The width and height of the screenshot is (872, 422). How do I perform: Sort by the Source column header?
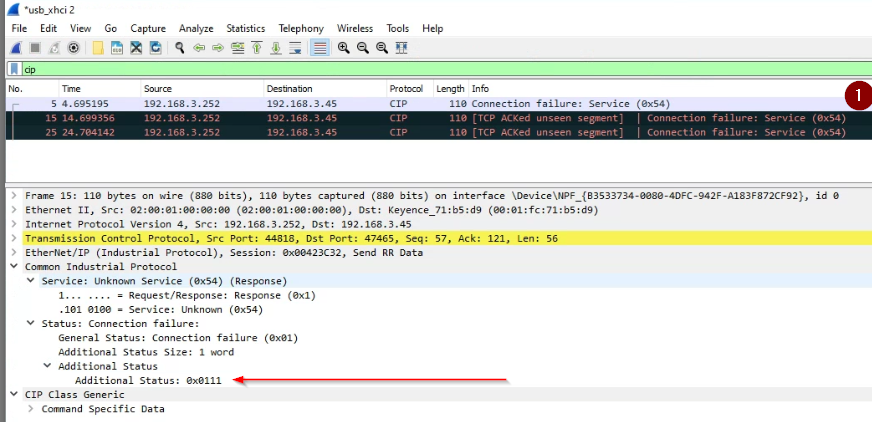pyautogui.click(x=202, y=88)
